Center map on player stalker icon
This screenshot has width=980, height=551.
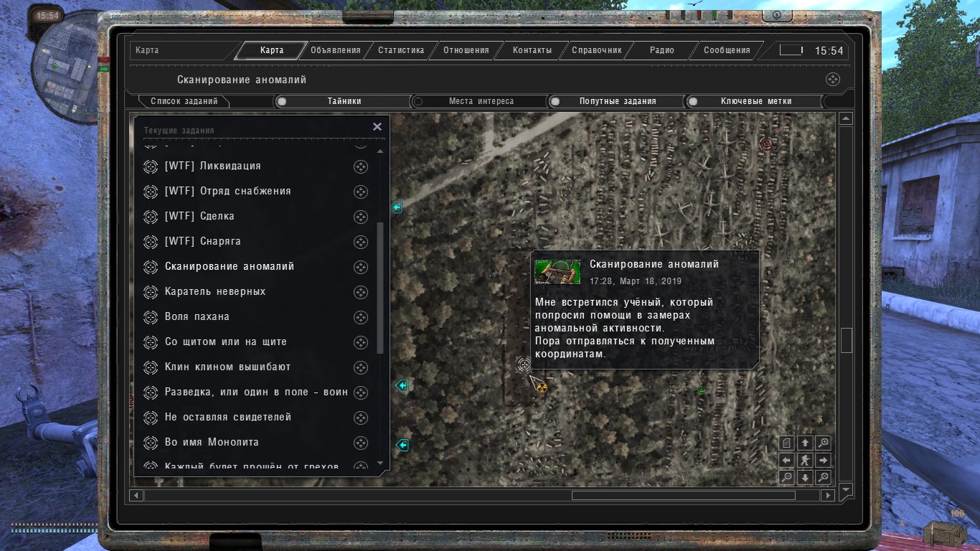point(805,461)
